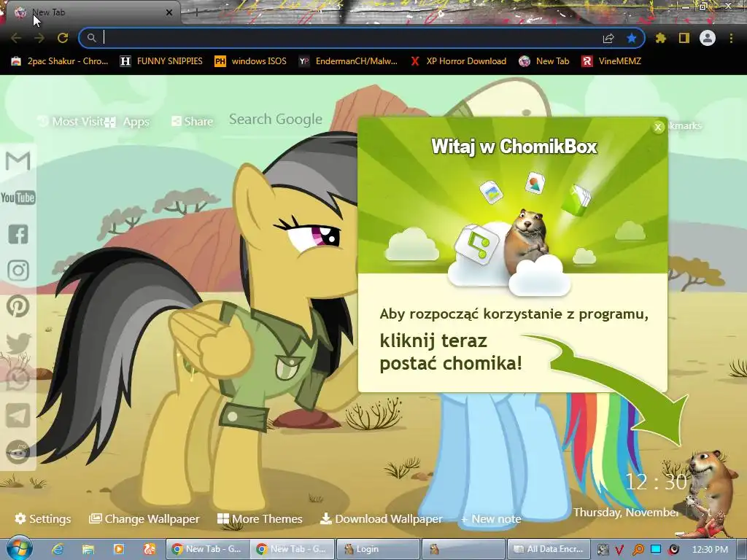747x560 pixels.
Task: Click the red V tray icon
Action: 619,550
